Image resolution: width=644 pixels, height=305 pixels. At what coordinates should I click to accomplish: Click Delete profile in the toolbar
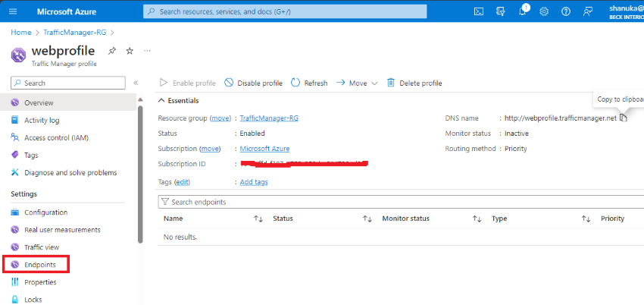click(414, 83)
